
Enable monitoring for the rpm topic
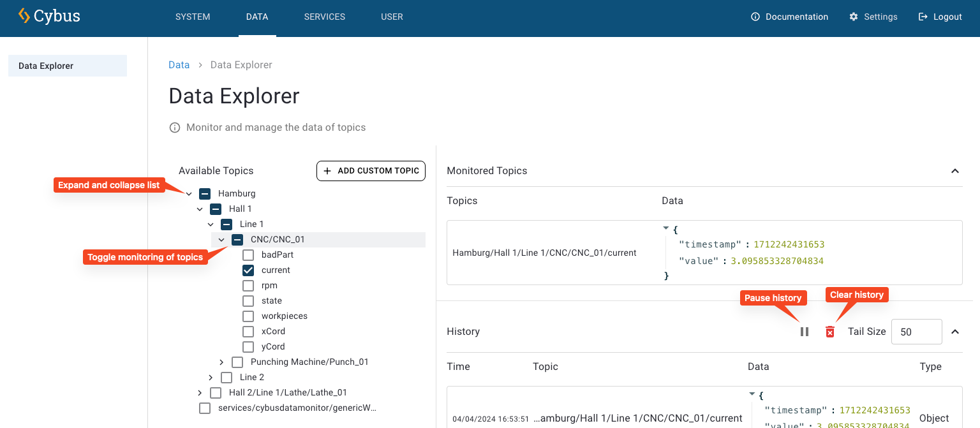248,285
